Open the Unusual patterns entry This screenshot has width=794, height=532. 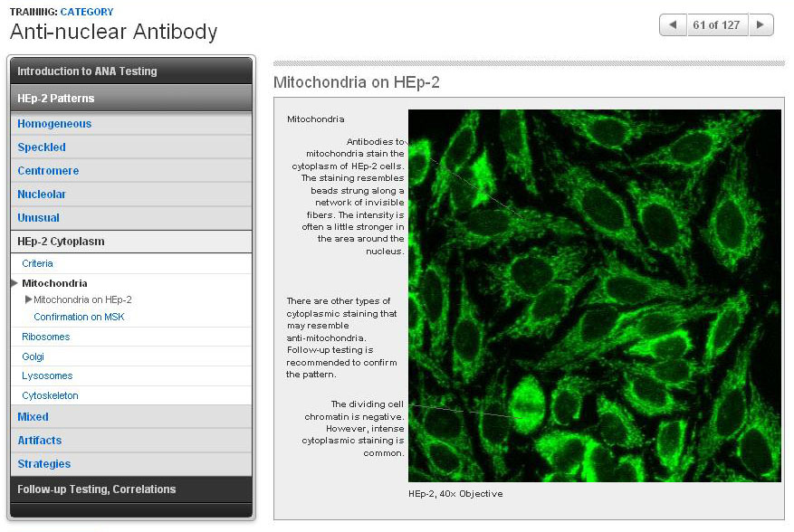click(x=38, y=218)
